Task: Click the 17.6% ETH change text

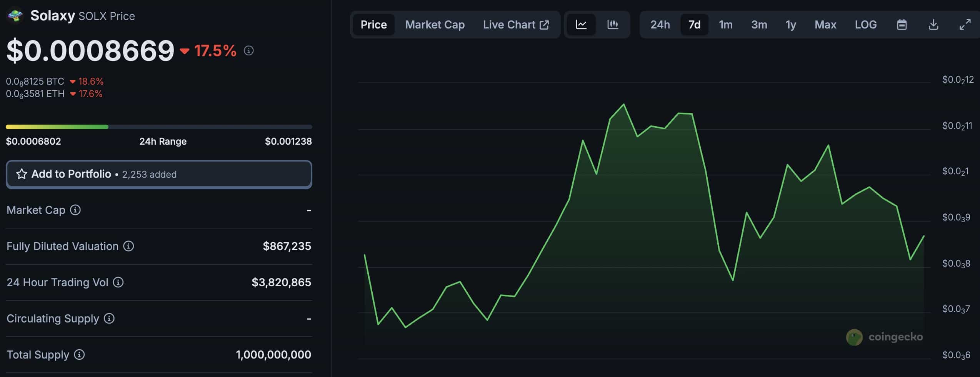Action: tap(90, 94)
